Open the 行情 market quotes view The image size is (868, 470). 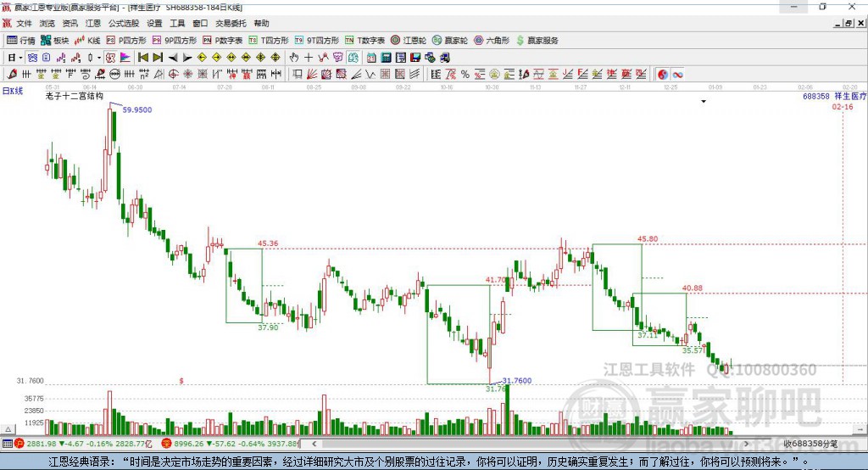(x=21, y=41)
